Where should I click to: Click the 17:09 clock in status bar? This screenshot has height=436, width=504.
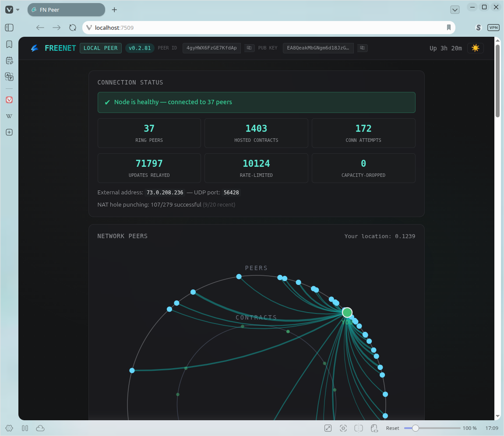coord(492,428)
